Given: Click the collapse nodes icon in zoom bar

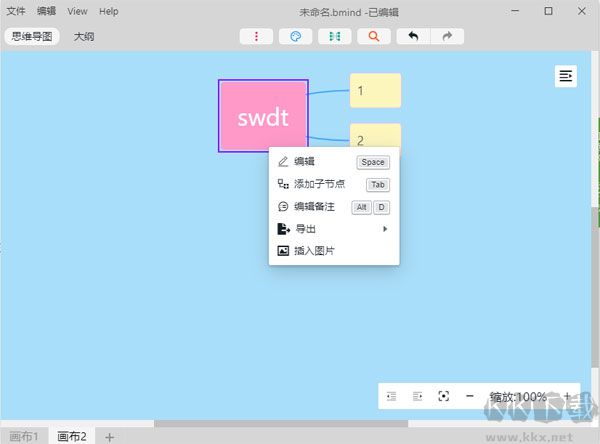Looking at the screenshot, I should click(391, 396).
